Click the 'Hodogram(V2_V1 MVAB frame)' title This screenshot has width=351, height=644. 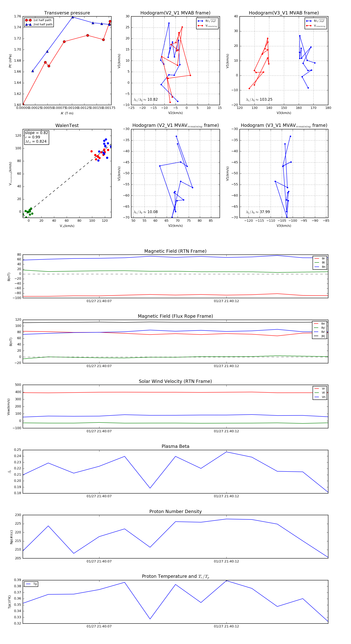pyautogui.click(x=175, y=13)
